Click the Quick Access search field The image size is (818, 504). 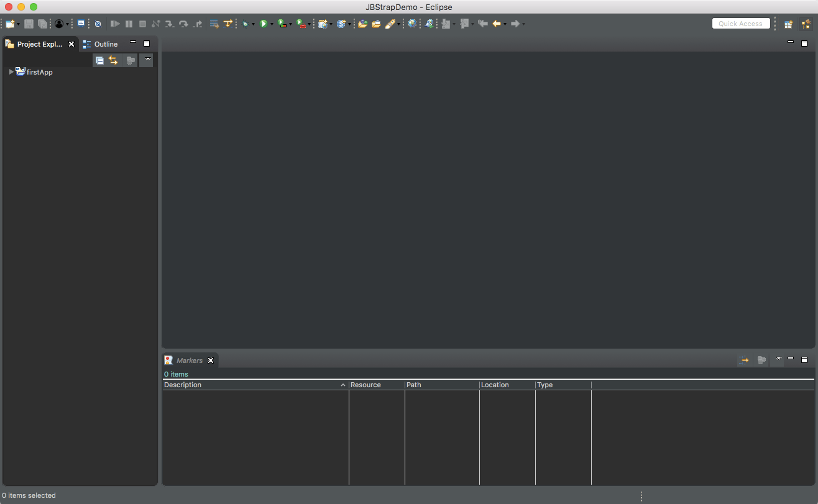point(741,23)
